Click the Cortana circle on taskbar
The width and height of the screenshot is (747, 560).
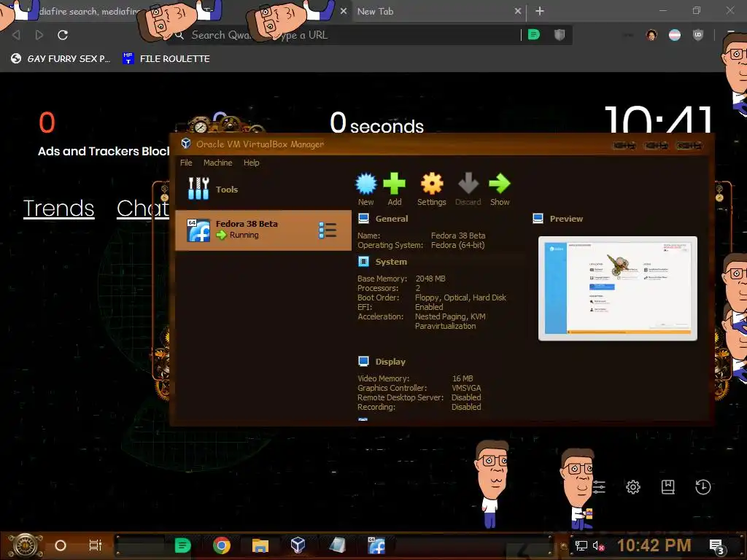point(61,545)
